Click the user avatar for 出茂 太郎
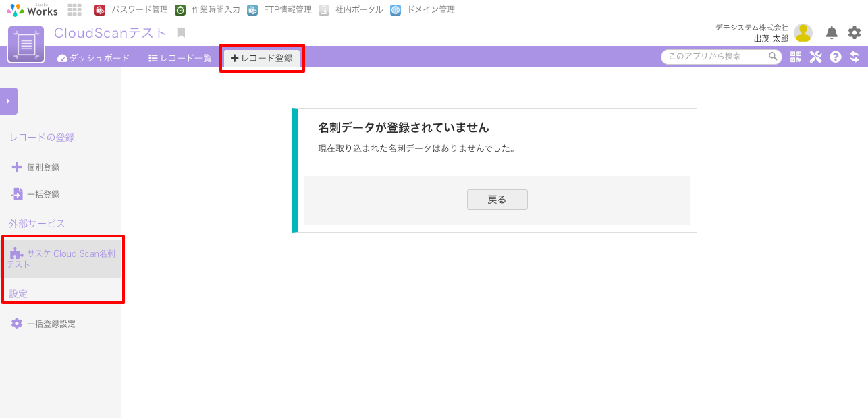Image resolution: width=868 pixels, height=418 pixels. pyautogui.click(x=803, y=32)
